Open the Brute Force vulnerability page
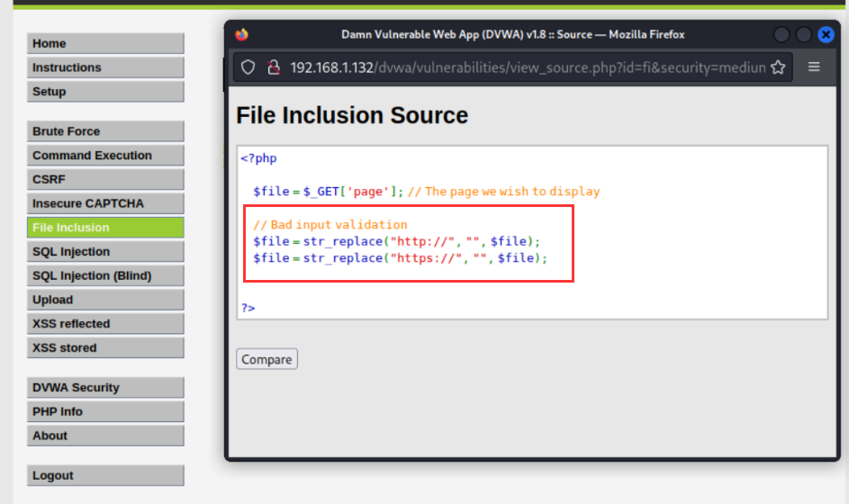Screen dimensions: 849x504 [x=105, y=131]
